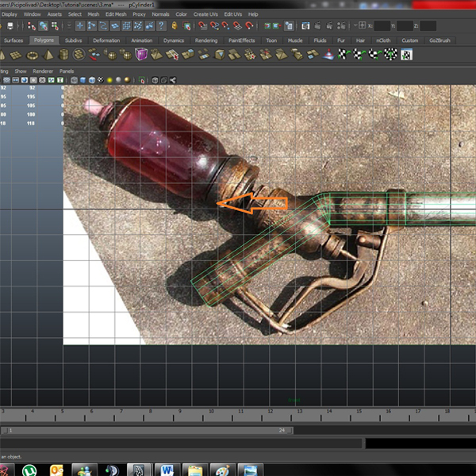The height and width of the screenshot is (476, 476).
Task: Expand the selection mask dropdown arrow
Action: point(69,26)
